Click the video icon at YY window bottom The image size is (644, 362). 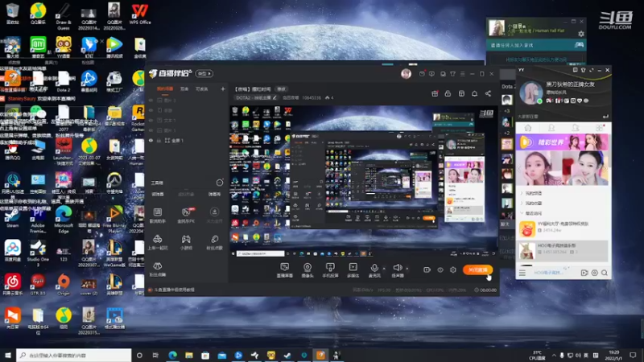click(584, 273)
